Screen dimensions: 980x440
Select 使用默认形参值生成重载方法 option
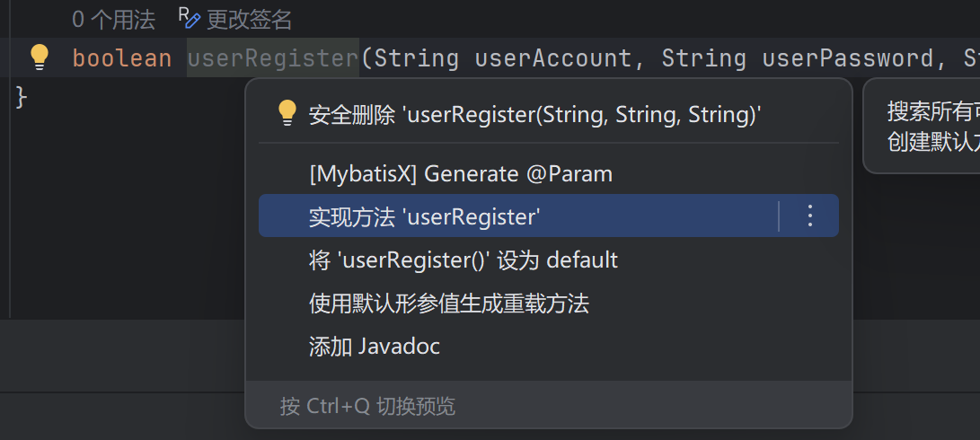pos(448,304)
